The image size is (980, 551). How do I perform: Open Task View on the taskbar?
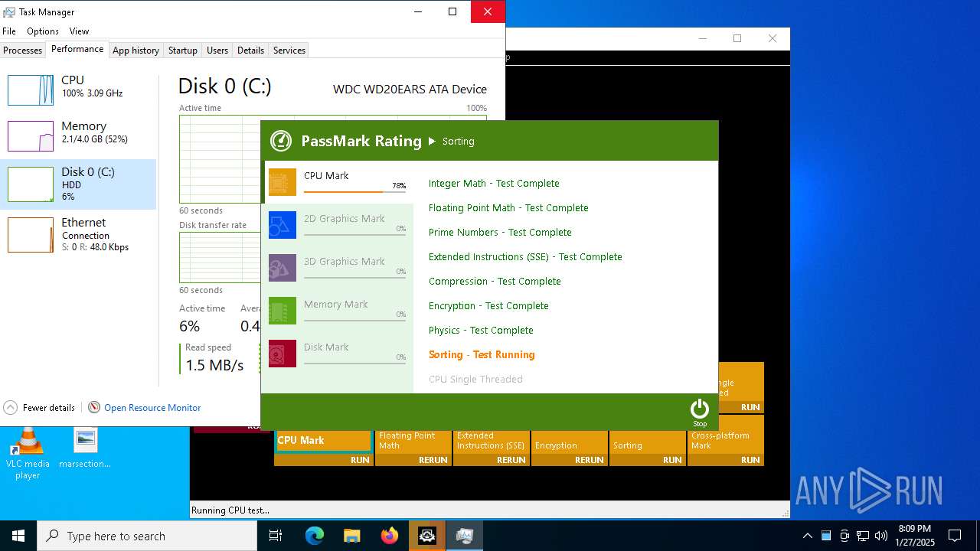(276, 536)
